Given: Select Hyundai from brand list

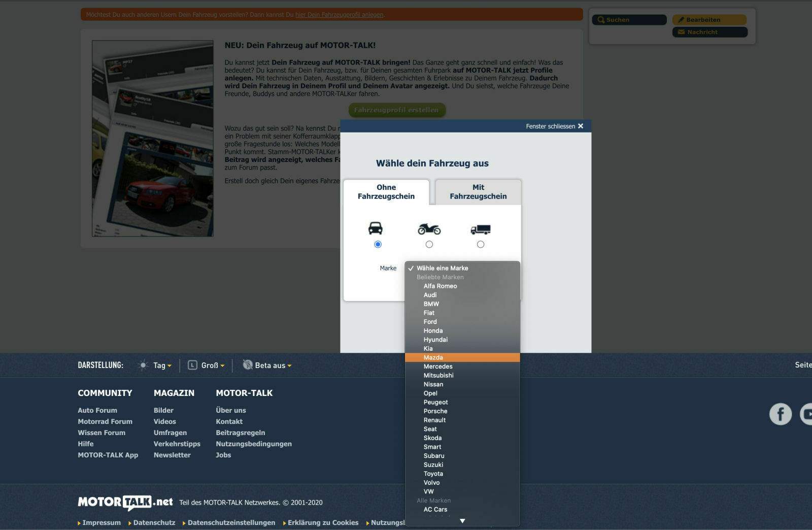Looking at the screenshot, I should point(462,340).
